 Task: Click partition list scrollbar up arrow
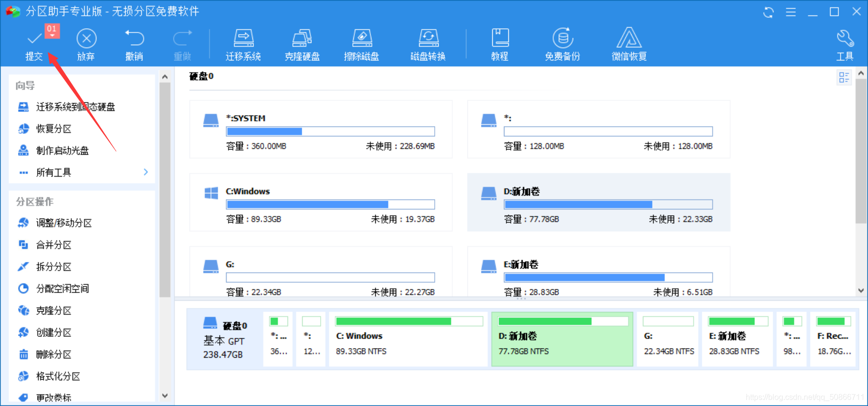(x=861, y=74)
